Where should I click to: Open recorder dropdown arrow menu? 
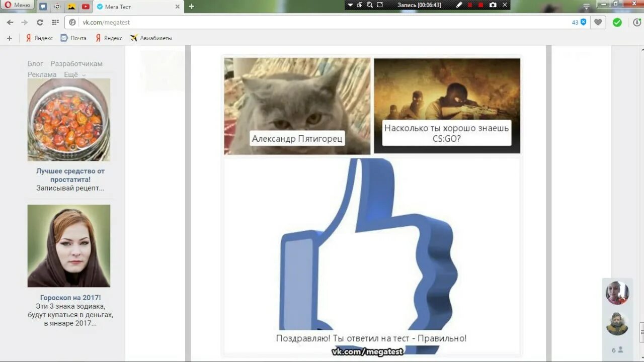(349, 5)
